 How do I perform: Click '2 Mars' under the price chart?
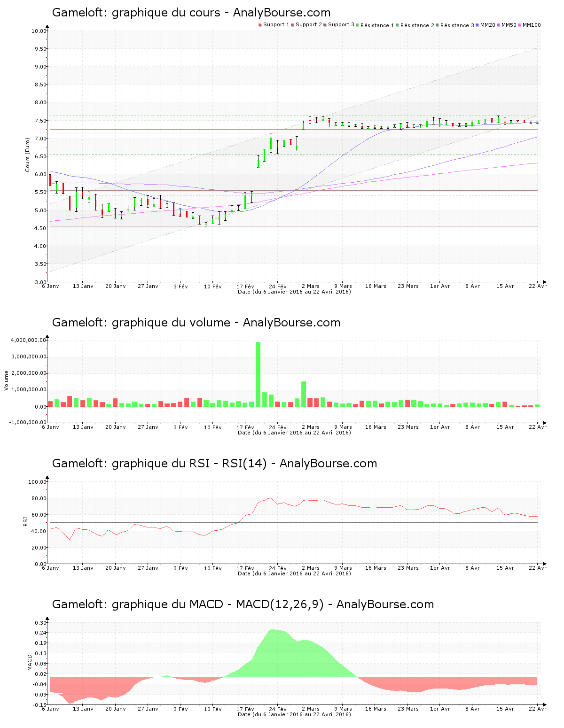click(x=311, y=287)
